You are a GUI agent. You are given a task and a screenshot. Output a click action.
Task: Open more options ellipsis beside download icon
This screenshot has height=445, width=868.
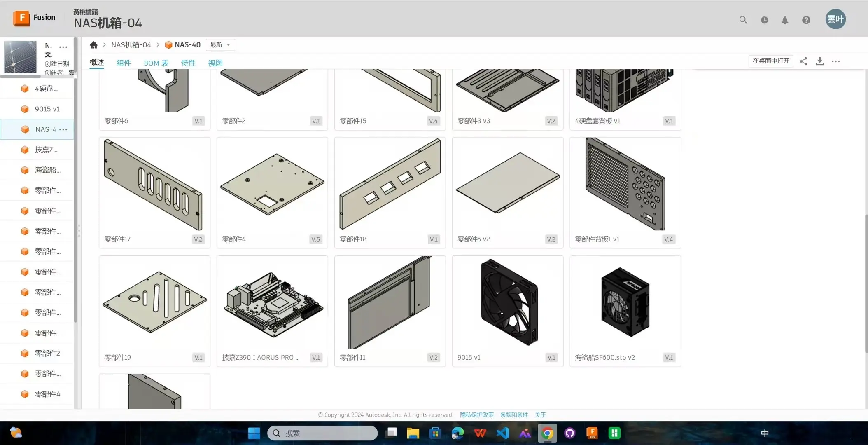[x=835, y=61]
